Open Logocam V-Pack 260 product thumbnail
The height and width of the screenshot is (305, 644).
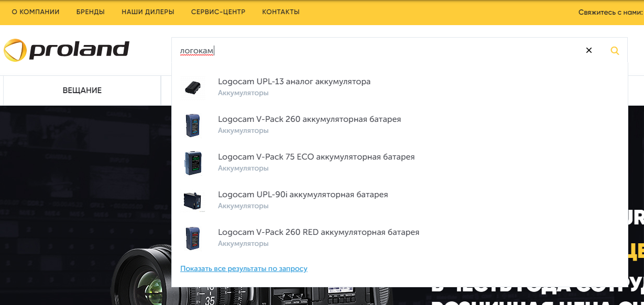click(192, 125)
